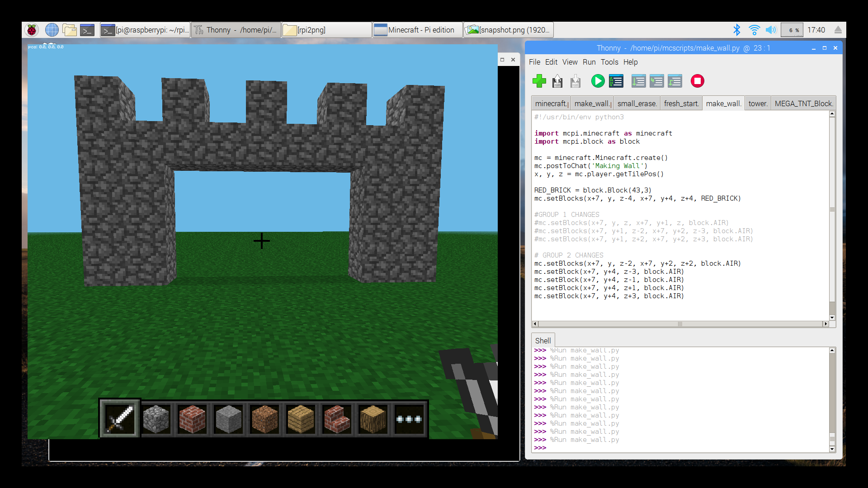Open inventory via three-dots hotbar slot
Viewport: 868px width, 488px height.
[409, 419]
